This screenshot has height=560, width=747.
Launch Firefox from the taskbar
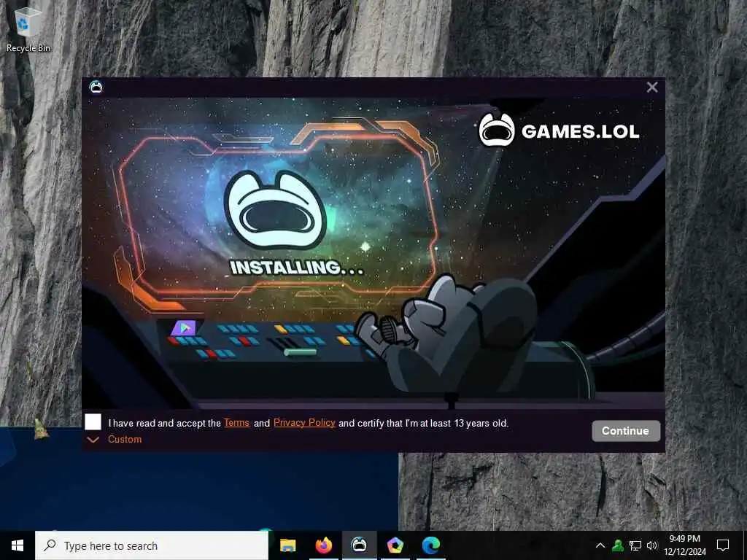click(323, 545)
